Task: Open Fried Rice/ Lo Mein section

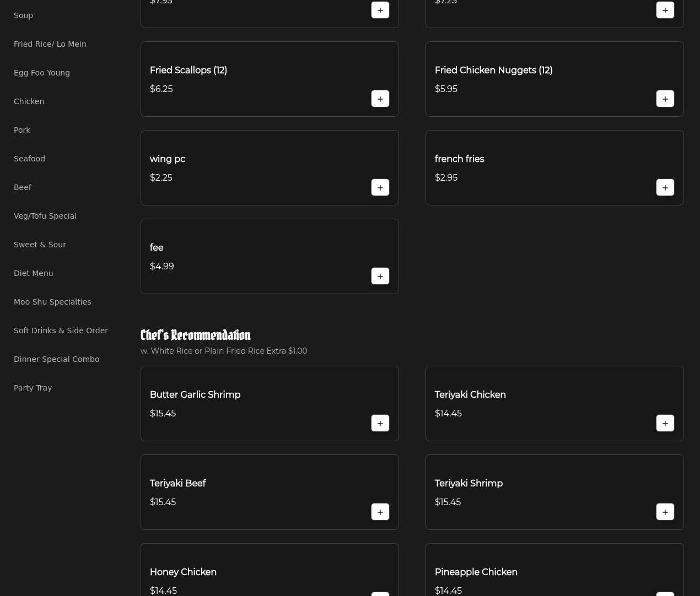Action: click(x=50, y=44)
